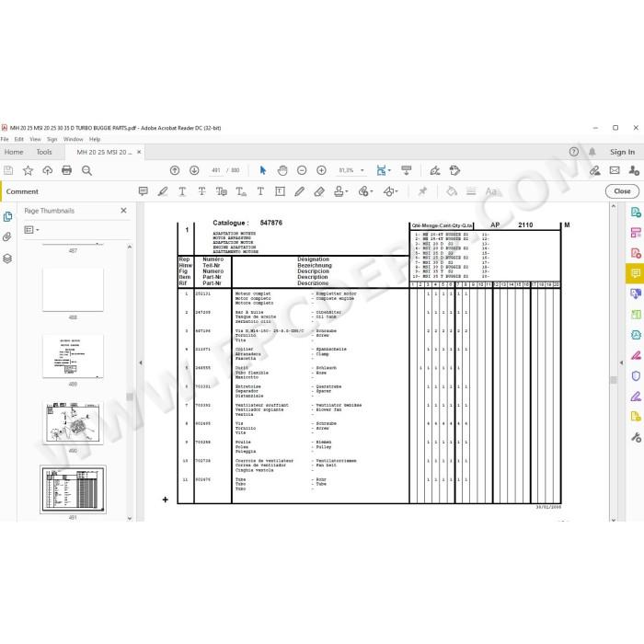
Task: Click the upload to cloud icon
Action: (x=48, y=170)
